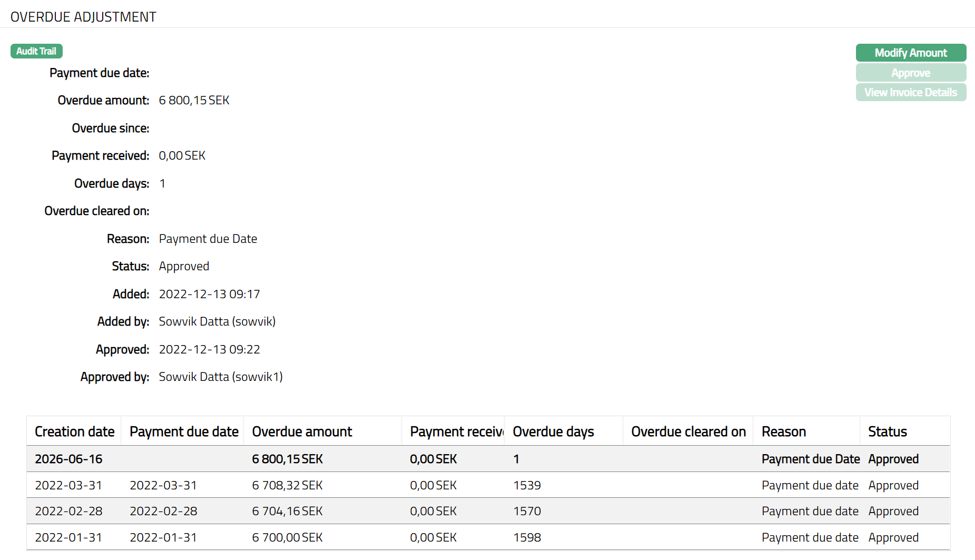Click the Approved status in the 2022-01-31 row
Screen dimensions: 975x560
(x=893, y=537)
